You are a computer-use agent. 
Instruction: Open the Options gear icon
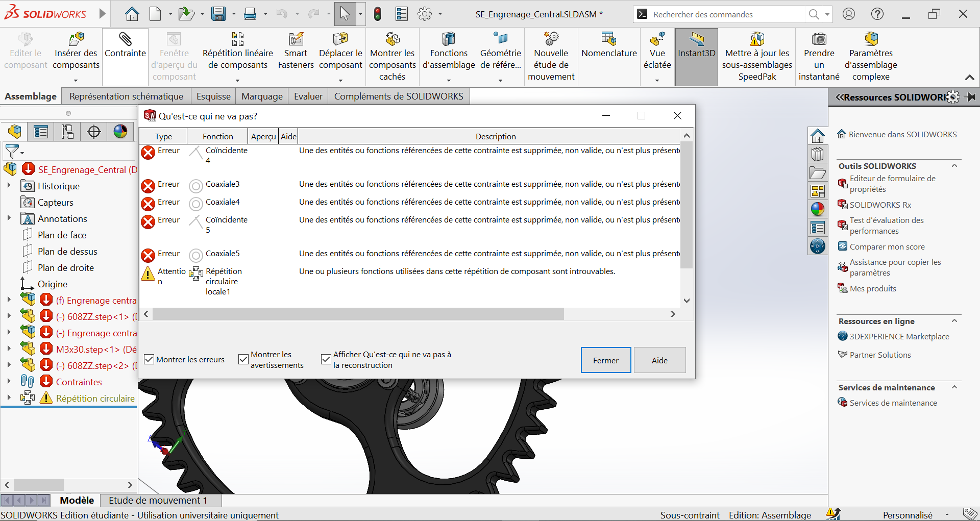coord(425,14)
